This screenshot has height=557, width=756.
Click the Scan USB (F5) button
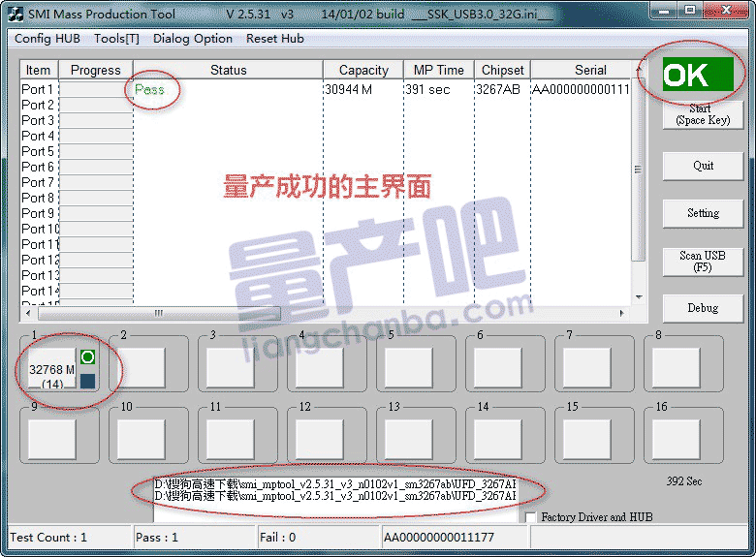coord(703,262)
